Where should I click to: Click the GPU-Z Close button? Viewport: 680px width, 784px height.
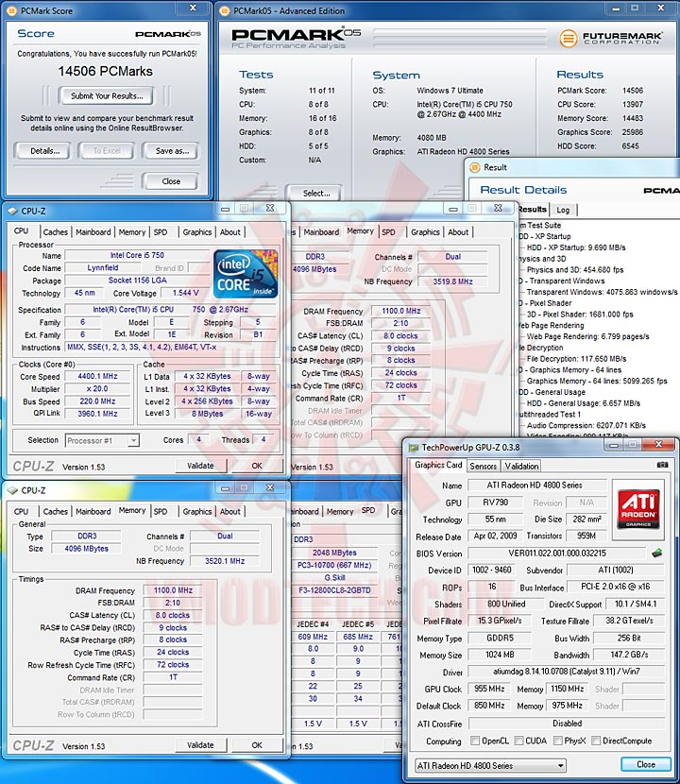point(645,764)
